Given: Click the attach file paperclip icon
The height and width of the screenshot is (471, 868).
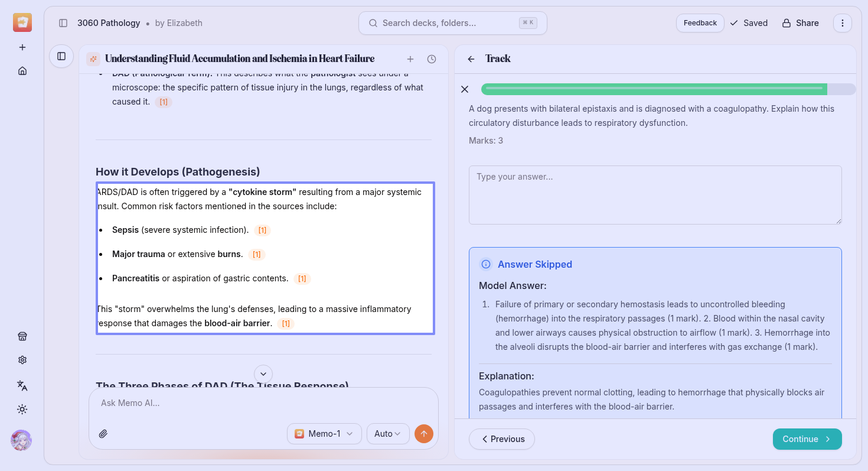Looking at the screenshot, I should 103,434.
